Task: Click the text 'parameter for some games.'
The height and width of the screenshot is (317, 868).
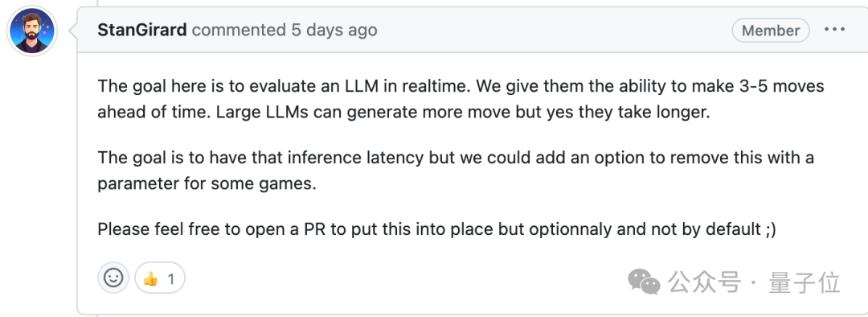Action: (207, 183)
